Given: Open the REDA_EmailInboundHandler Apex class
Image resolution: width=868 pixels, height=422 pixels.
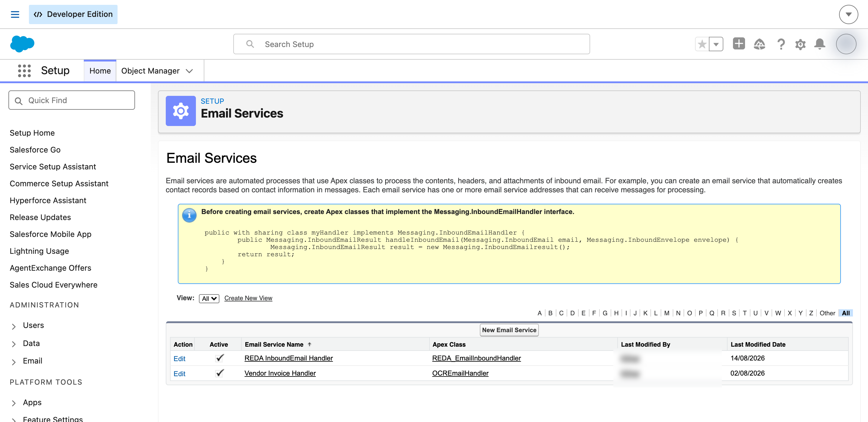Looking at the screenshot, I should pos(476,358).
